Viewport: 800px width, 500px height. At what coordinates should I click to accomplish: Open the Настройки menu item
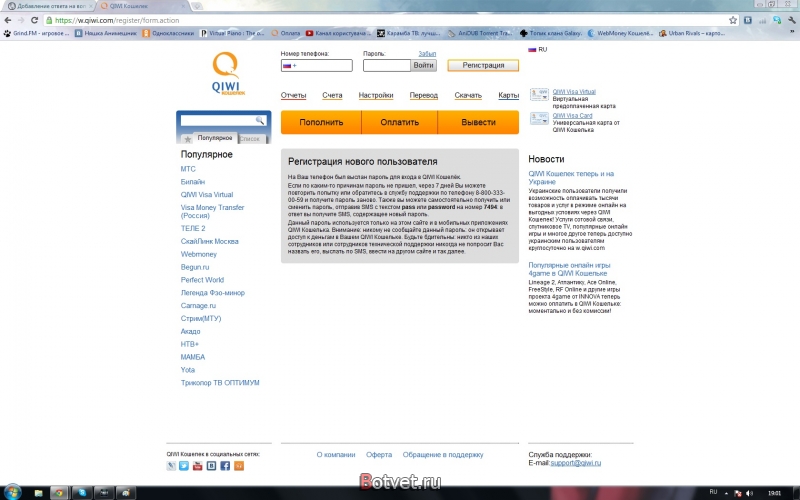pos(376,95)
